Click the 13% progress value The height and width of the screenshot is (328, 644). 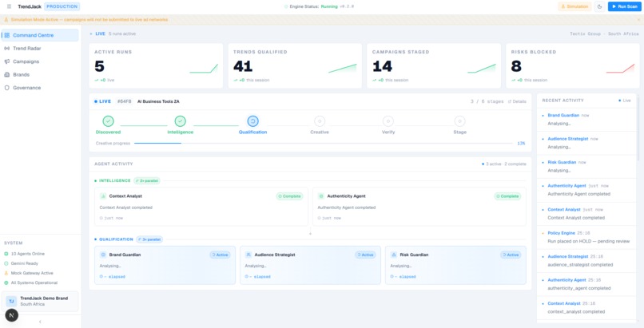pos(521,143)
